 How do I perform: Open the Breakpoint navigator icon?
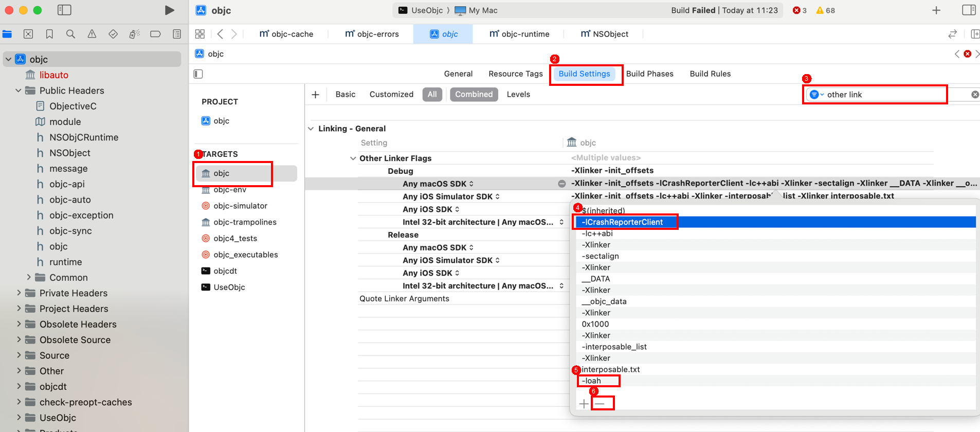pos(155,34)
